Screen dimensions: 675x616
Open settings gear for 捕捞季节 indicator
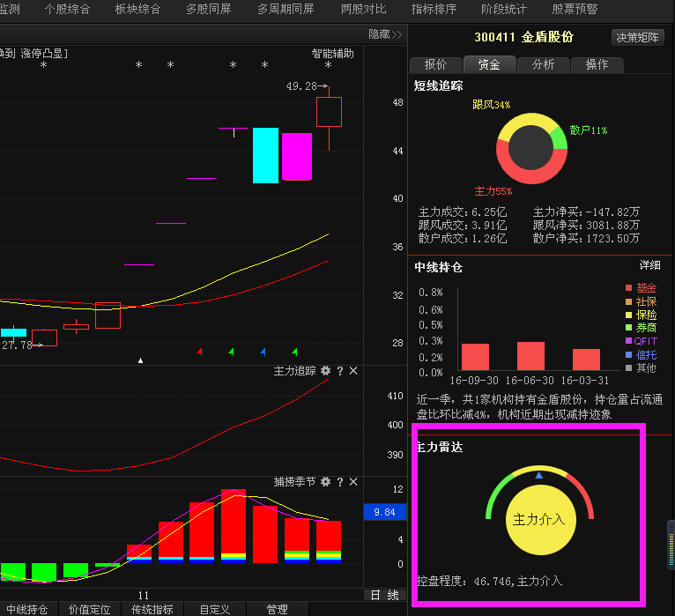[x=325, y=482]
